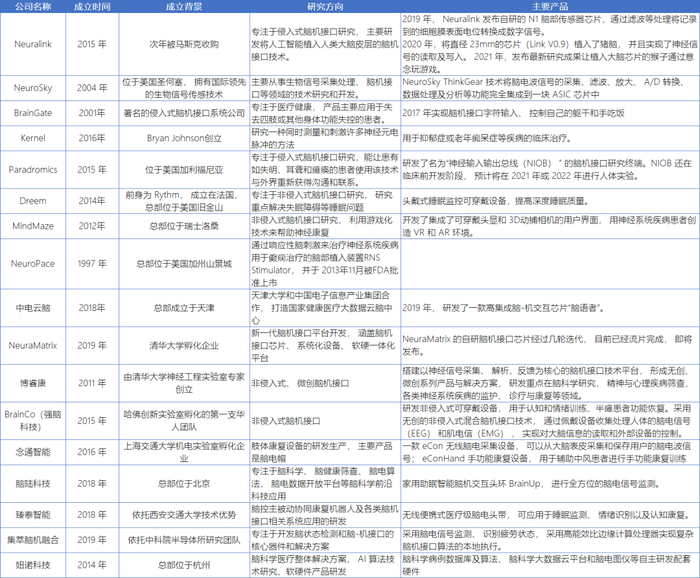Viewport: 700px width, 578px height.
Task: Click the 念通智能 company cell
Action: pyautogui.click(x=33, y=452)
